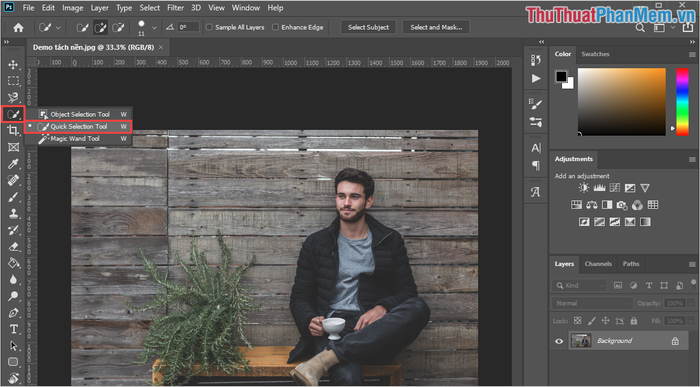Image resolution: width=700 pixels, height=387 pixels.
Task: Open the brush size picker dropdown
Action: coord(154,28)
